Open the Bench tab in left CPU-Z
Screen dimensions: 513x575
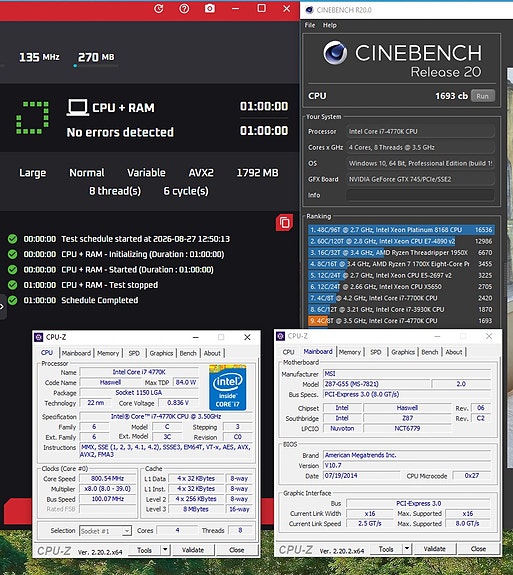188,353
